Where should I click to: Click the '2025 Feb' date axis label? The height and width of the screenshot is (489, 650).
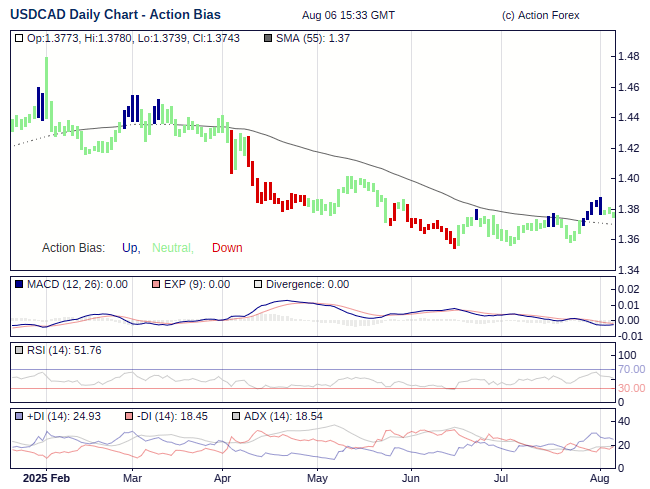(46, 479)
